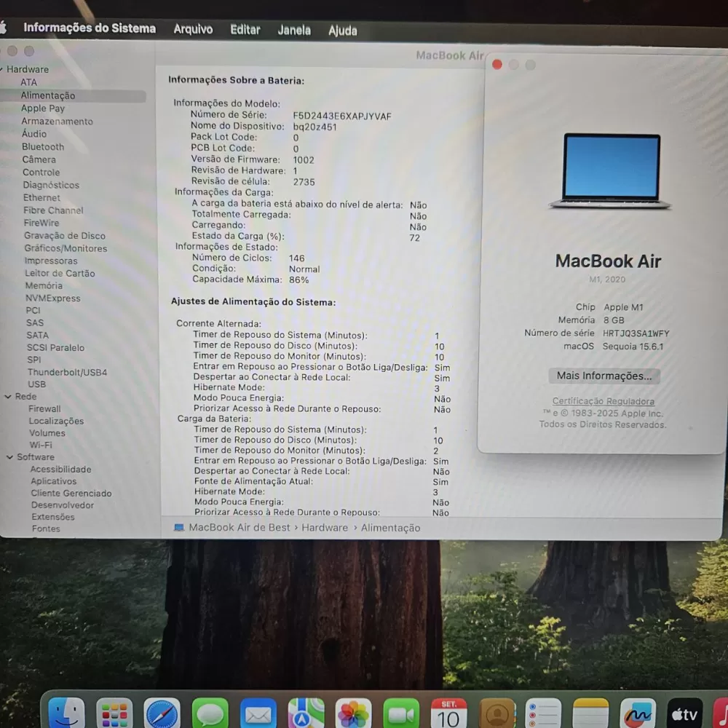This screenshot has width=728, height=728.
Task: Select Gravação de Disco in the sidebar
Action: [x=65, y=236]
